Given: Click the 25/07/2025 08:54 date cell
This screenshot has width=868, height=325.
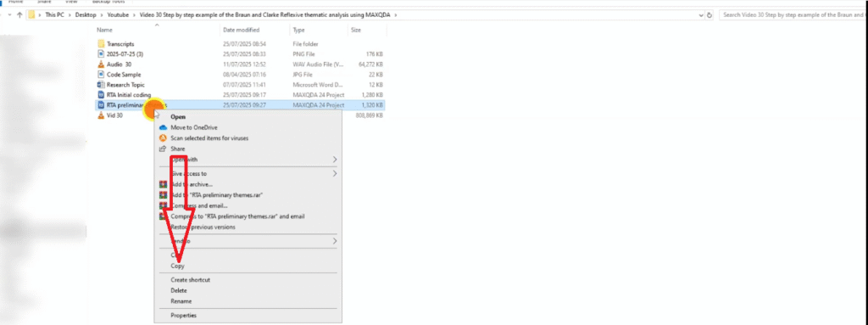Looking at the screenshot, I should point(245,44).
